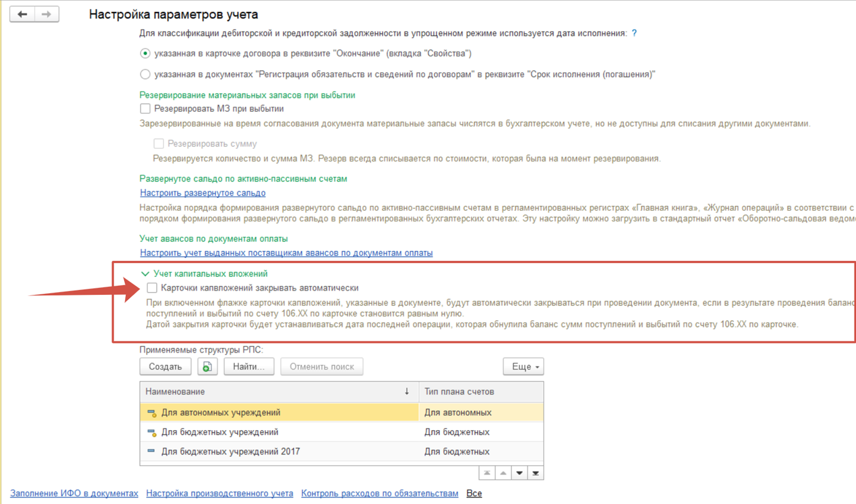Select radio option указанная в карточке договора

pyautogui.click(x=145, y=54)
